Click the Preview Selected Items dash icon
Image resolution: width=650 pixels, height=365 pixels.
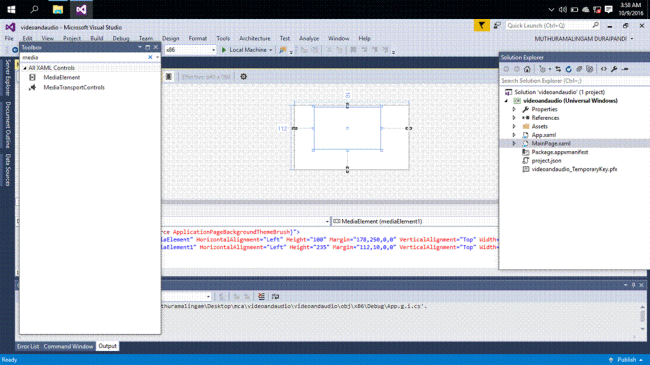tap(625, 69)
